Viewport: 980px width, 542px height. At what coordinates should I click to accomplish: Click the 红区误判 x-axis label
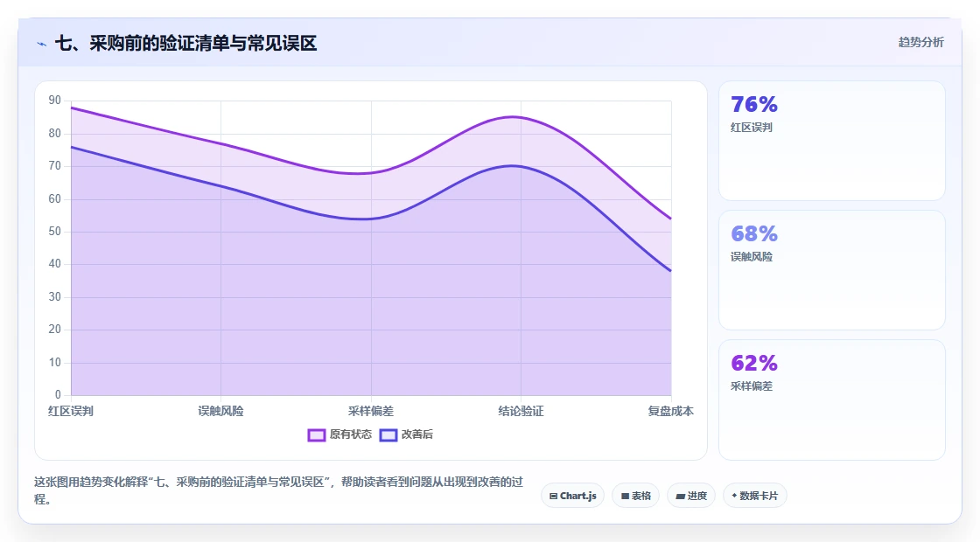(x=71, y=411)
